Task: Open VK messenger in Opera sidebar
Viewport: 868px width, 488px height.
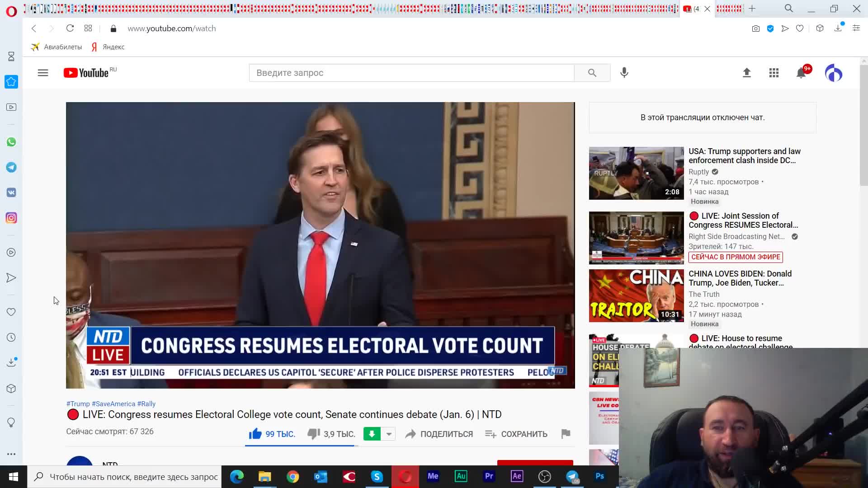Action: pyautogui.click(x=11, y=193)
